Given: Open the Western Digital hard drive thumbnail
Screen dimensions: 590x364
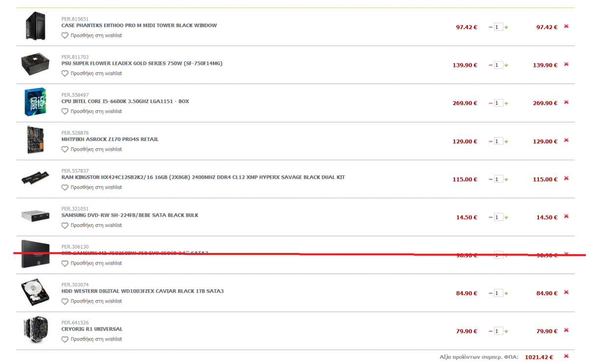Looking at the screenshot, I should tap(35, 292).
